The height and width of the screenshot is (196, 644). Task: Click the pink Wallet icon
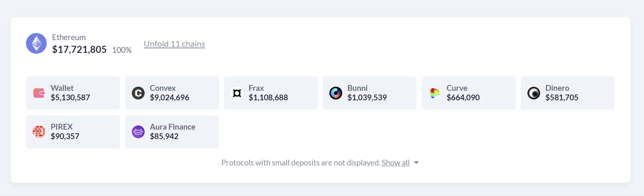coord(39,93)
